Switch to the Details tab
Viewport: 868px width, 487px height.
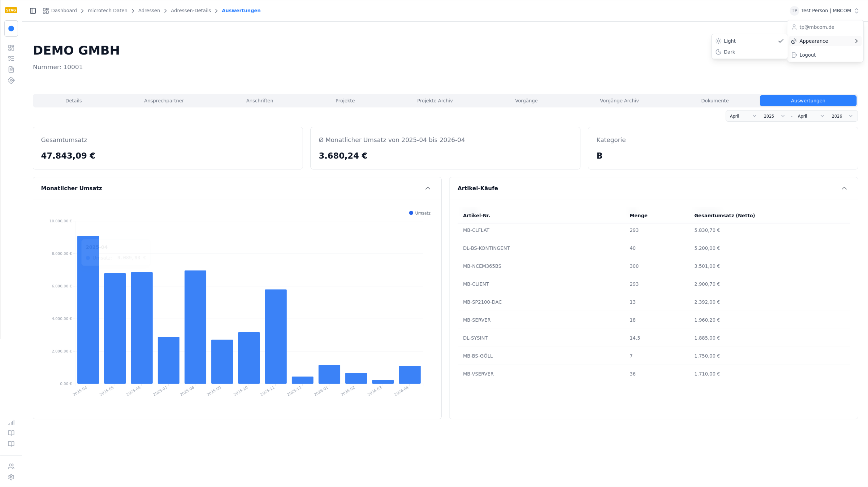tap(73, 101)
